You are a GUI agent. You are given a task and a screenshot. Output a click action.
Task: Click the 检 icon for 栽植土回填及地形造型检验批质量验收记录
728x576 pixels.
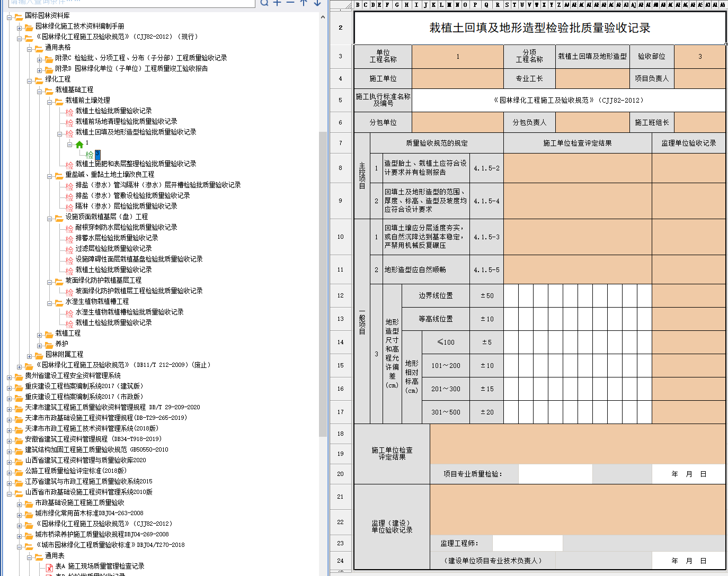(x=69, y=133)
